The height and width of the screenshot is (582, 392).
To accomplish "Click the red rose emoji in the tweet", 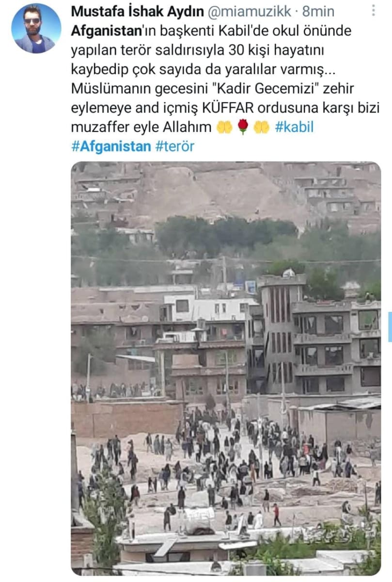I will point(243,128).
